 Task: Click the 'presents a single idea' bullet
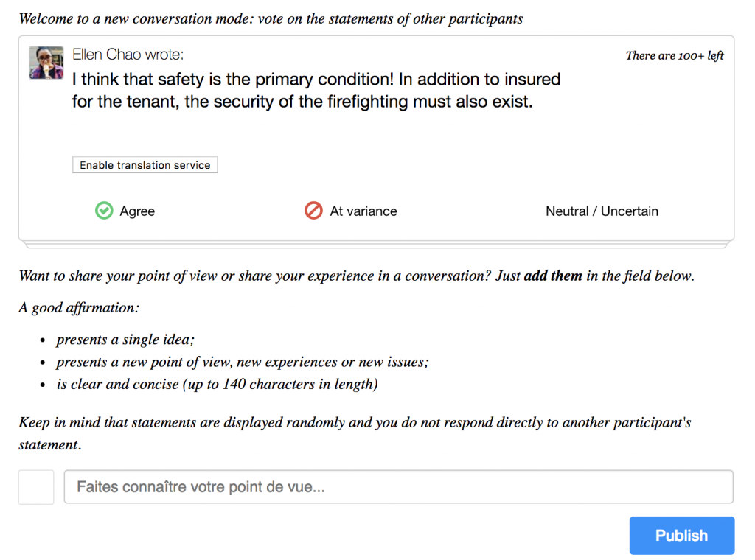tap(125, 340)
